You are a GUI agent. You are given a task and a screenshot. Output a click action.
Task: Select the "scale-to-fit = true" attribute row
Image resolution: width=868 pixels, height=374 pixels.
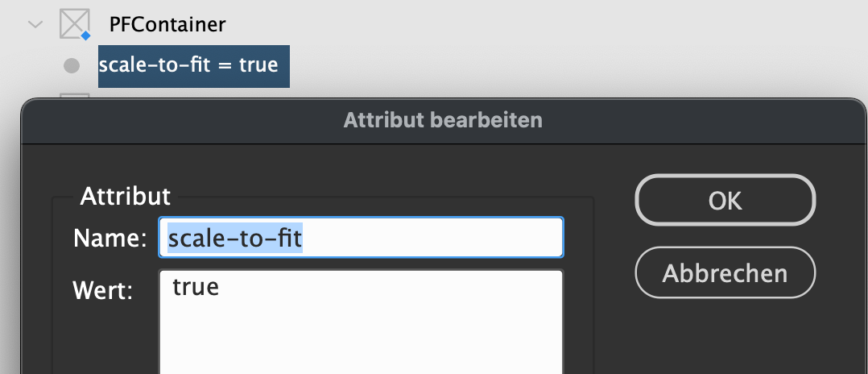point(193,65)
